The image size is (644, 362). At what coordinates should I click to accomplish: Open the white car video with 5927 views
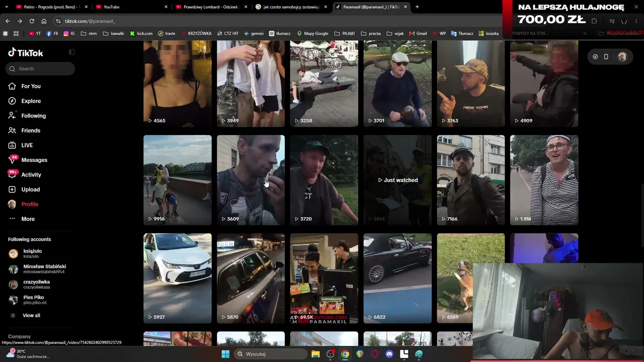(x=178, y=278)
